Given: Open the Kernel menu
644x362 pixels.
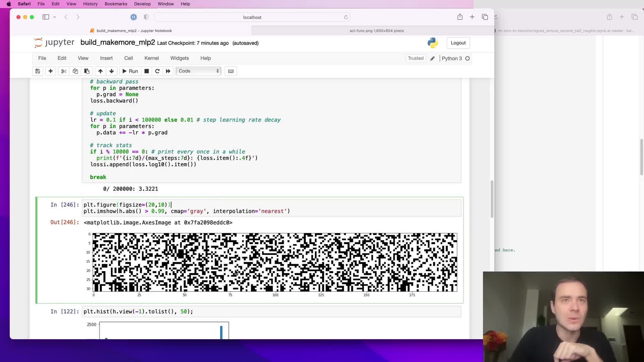Looking at the screenshot, I should point(151,58).
